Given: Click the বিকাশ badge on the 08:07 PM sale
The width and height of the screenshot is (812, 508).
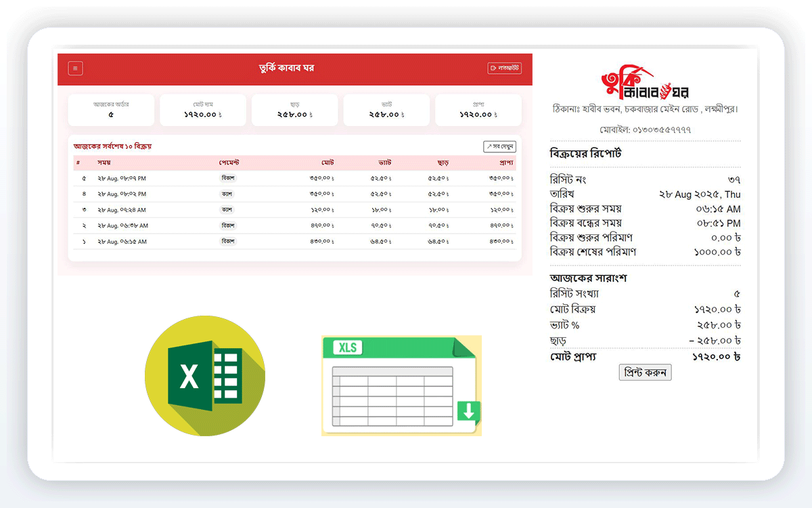Looking at the screenshot, I should pyautogui.click(x=228, y=178).
